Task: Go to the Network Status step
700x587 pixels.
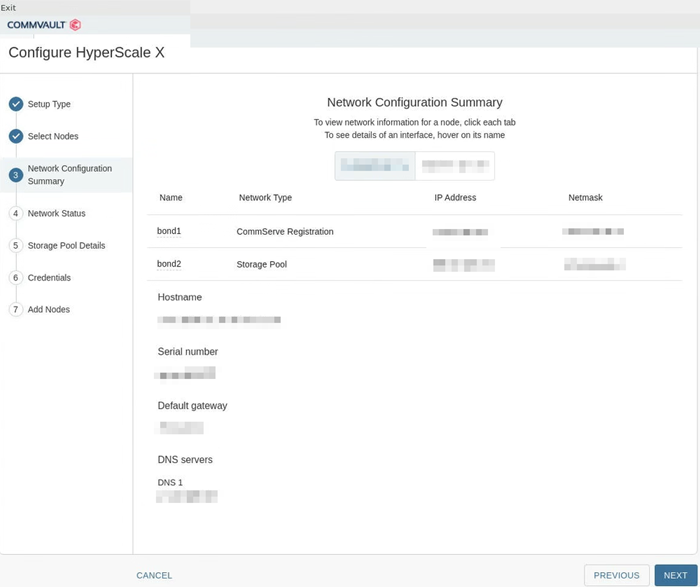Action: pos(56,213)
